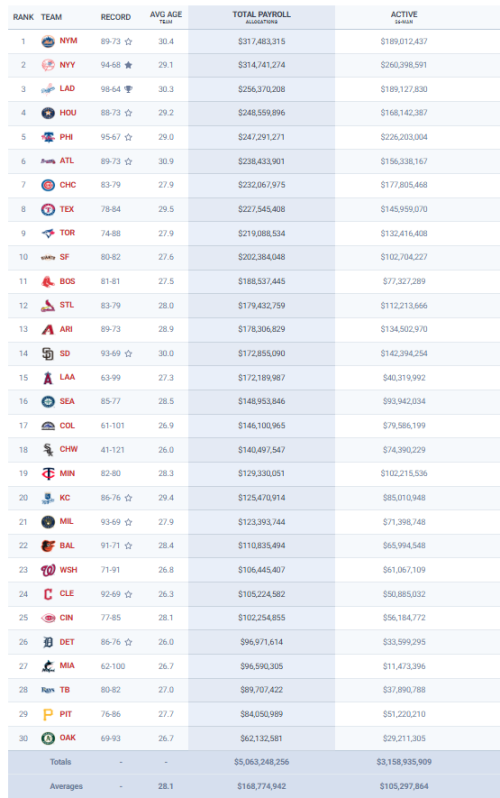500x798 pixels.
Task: Open the MIL team link
Action: click(x=66, y=522)
